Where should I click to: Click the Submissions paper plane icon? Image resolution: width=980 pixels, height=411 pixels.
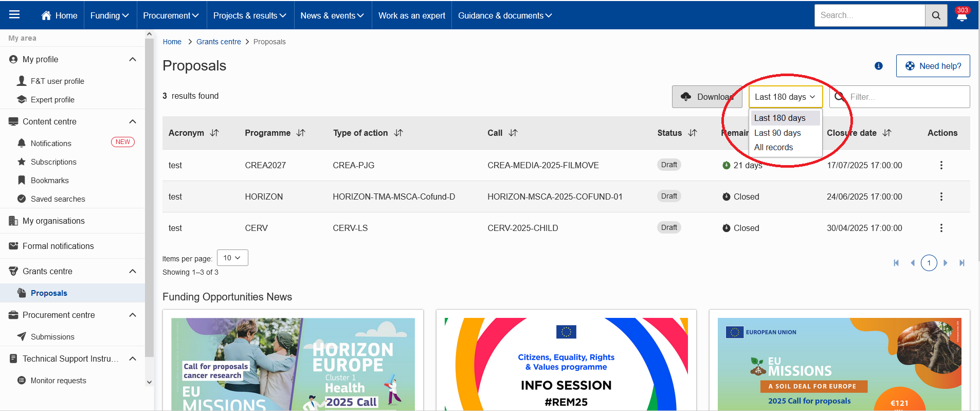click(22, 336)
